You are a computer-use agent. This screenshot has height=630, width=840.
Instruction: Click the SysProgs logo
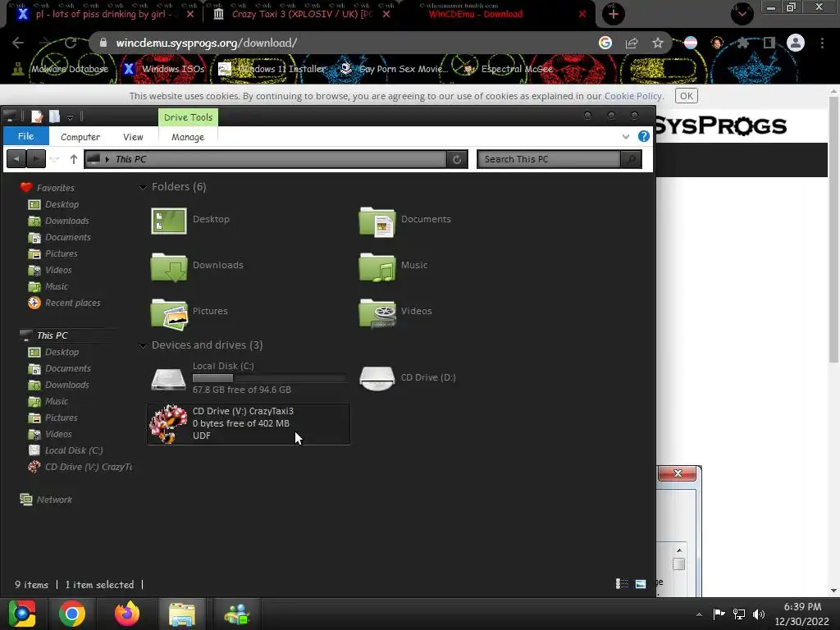(721, 126)
